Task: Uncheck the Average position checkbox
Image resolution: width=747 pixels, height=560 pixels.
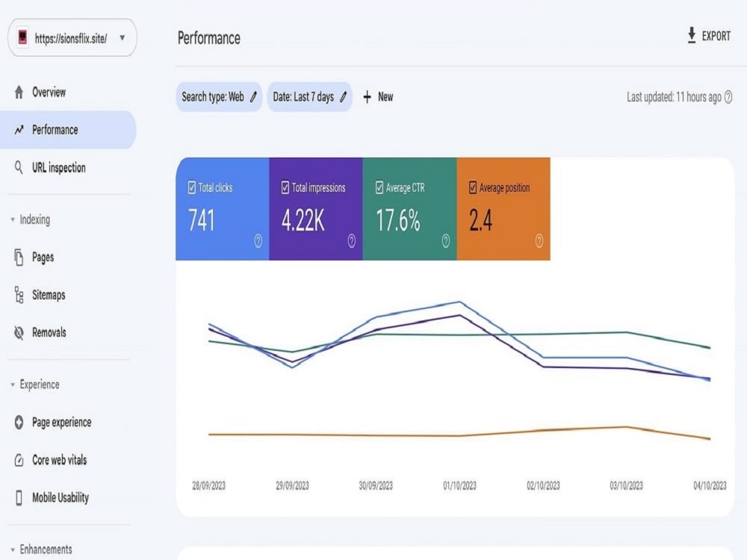Action: click(x=473, y=187)
